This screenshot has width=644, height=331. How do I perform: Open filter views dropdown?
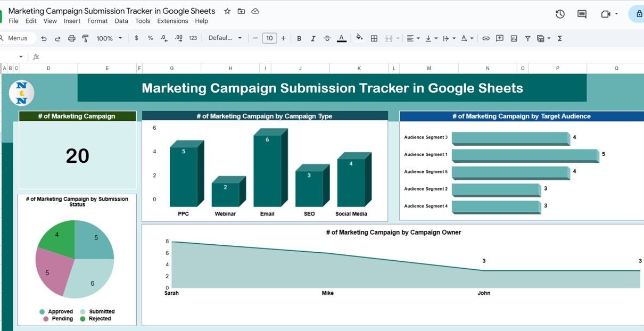543,38
